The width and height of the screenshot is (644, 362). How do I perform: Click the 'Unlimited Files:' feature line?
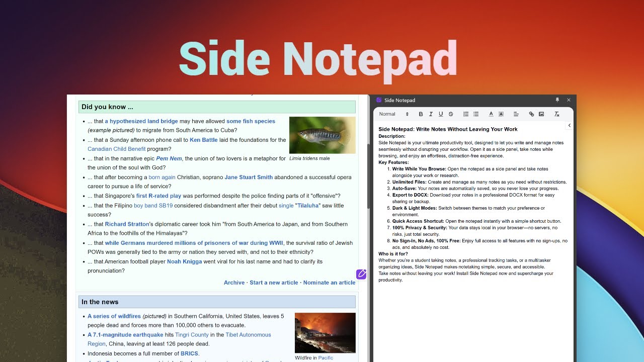click(x=479, y=182)
